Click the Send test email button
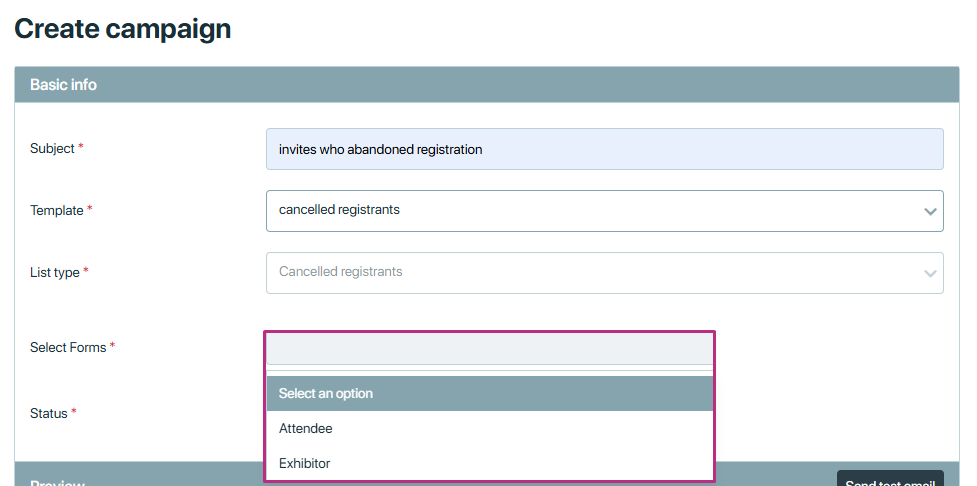 click(x=890, y=479)
